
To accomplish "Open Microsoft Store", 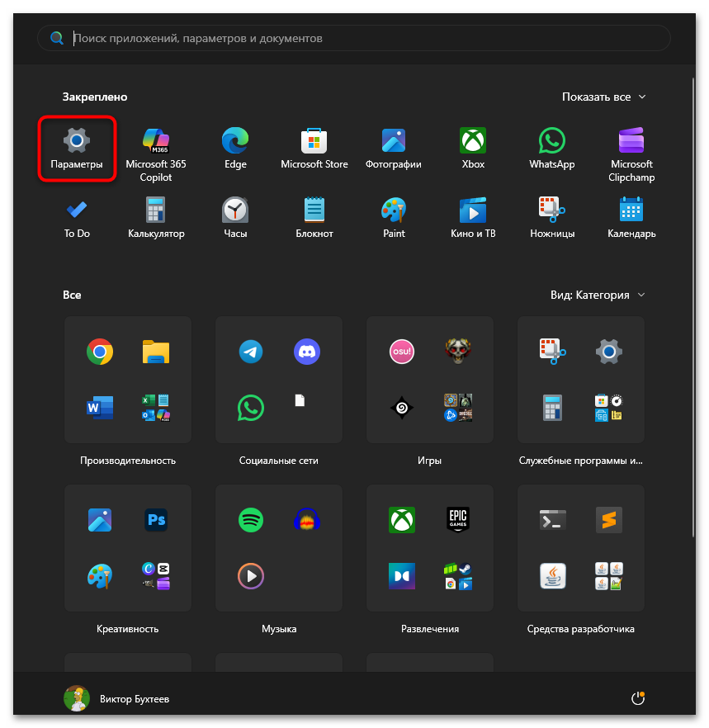I will [314, 148].
